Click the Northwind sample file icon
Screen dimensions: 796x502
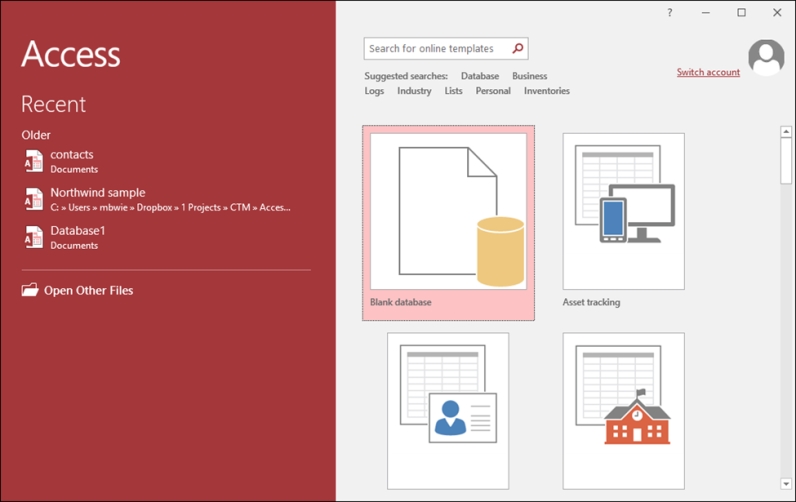point(34,199)
